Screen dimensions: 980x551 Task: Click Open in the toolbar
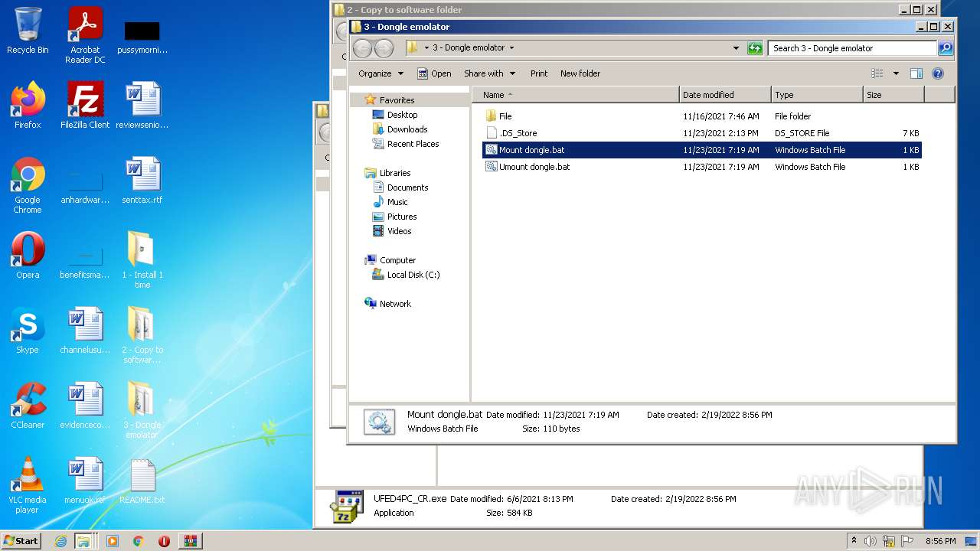click(x=434, y=73)
